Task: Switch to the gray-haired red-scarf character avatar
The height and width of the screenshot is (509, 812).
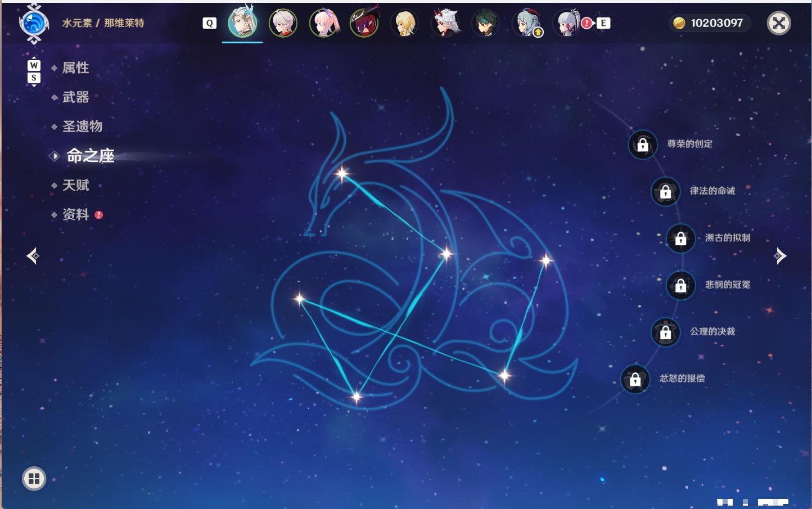Action: tap(283, 23)
